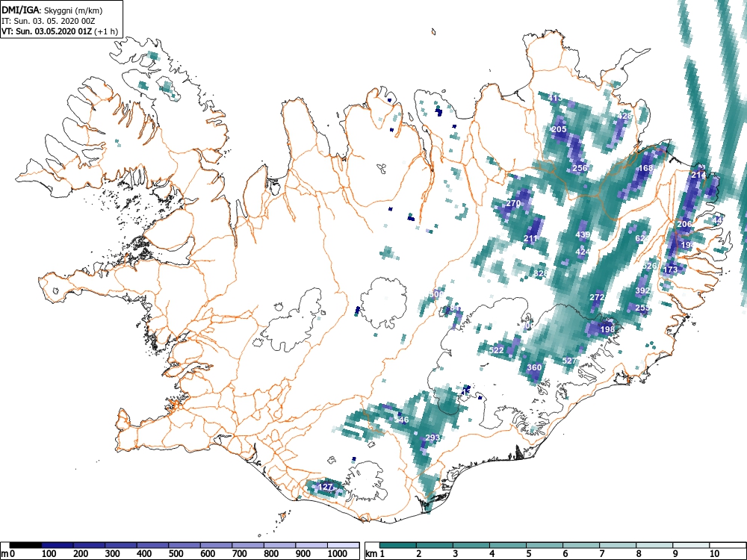Click the '346' visibility value on the map
This screenshot has height=560, width=747.
click(401, 420)
